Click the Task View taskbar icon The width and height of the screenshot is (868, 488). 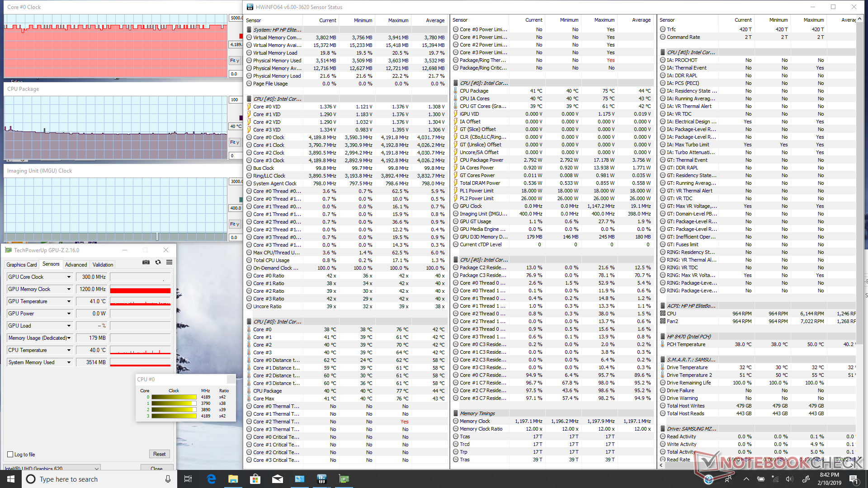[x=189, y=479]
